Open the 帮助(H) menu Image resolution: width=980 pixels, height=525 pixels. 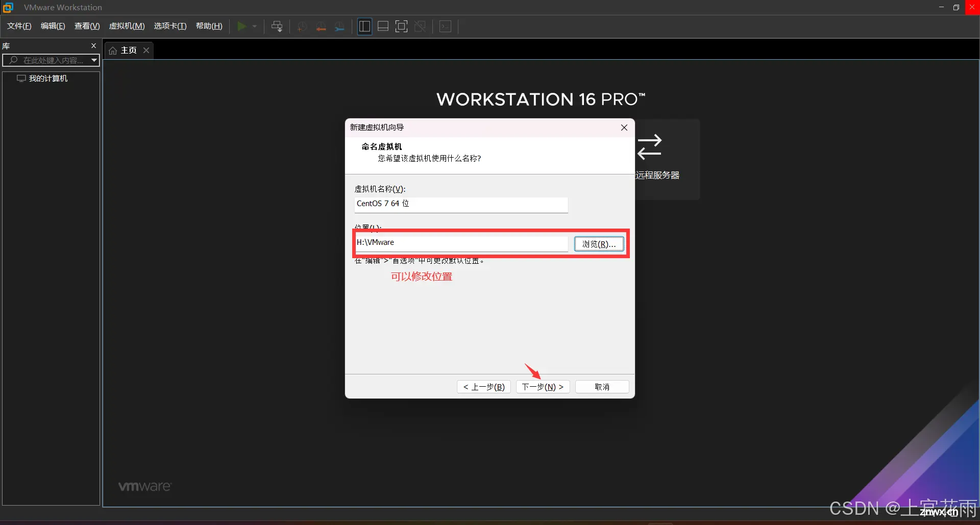click(x=209, y=26)
